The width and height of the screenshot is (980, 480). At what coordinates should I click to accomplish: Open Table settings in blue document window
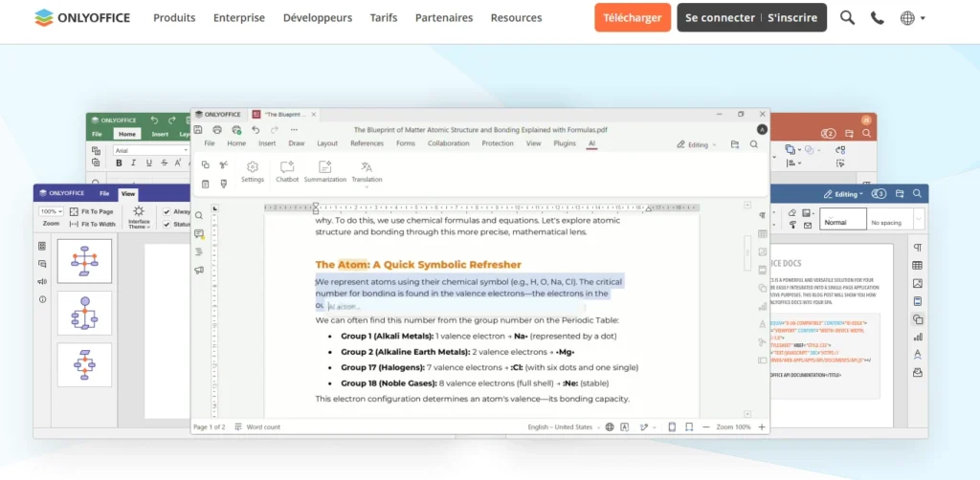click(918, 265)
